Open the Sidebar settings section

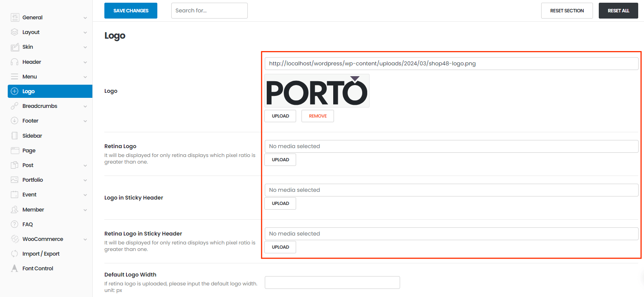coord(32,136)
